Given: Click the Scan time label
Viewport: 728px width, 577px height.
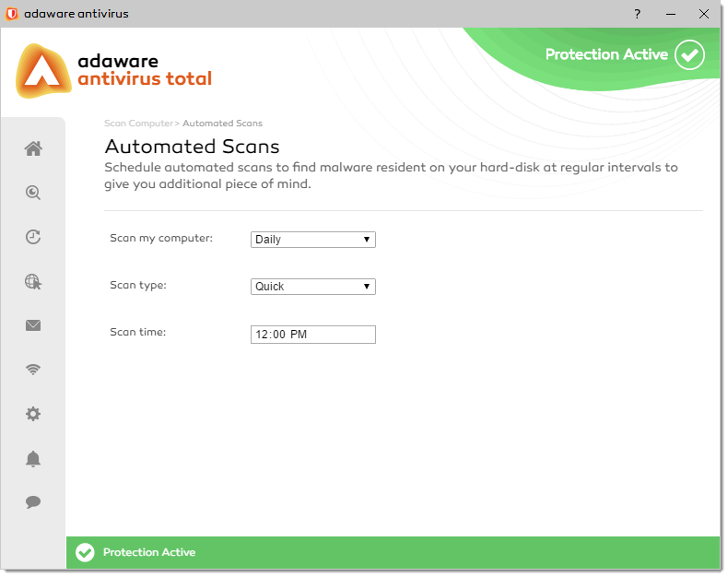Looking at the screenshot, I should (138, 332).
